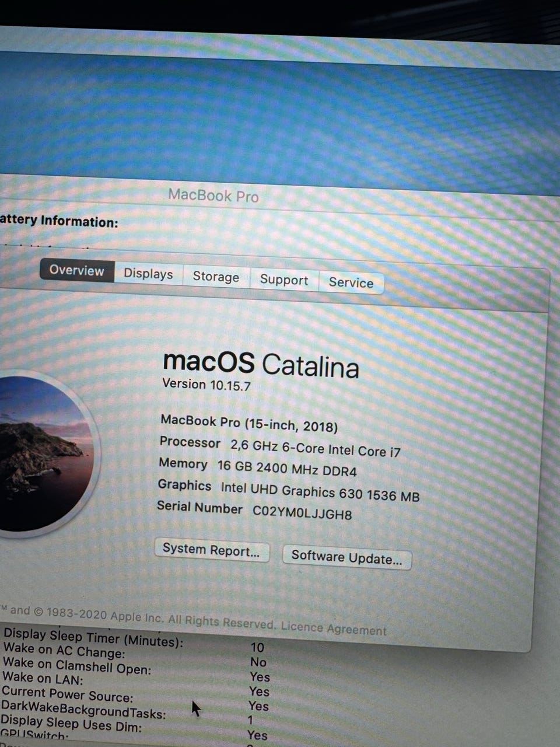Open the Service tab
560x747 pixels.
[x=351, y=282]
